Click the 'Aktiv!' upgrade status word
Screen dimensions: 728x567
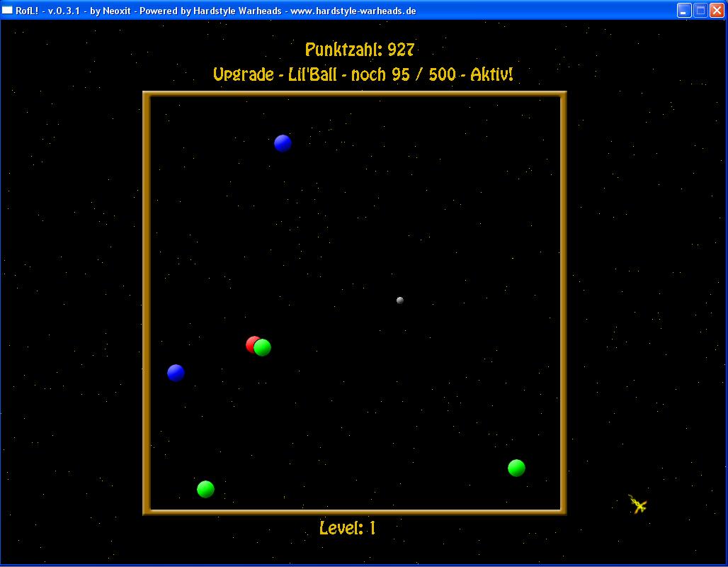pos(491,74)
